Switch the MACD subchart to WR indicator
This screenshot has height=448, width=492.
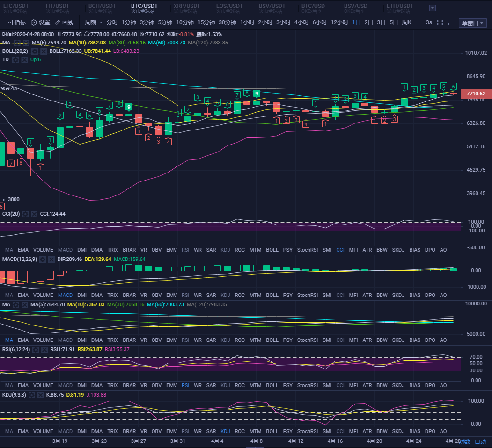tap(198, 295)
